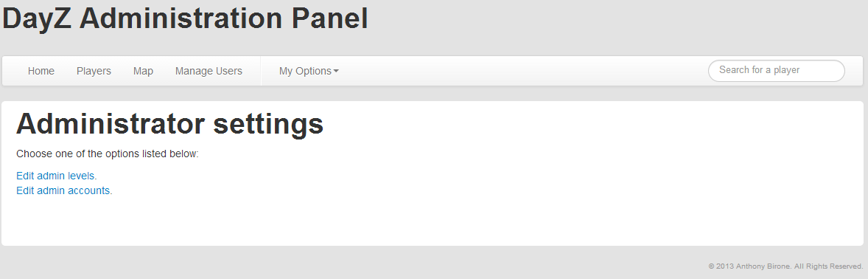868x279 pixels.
Task: Click empty navbar space left of search
Action: point(520,71)
